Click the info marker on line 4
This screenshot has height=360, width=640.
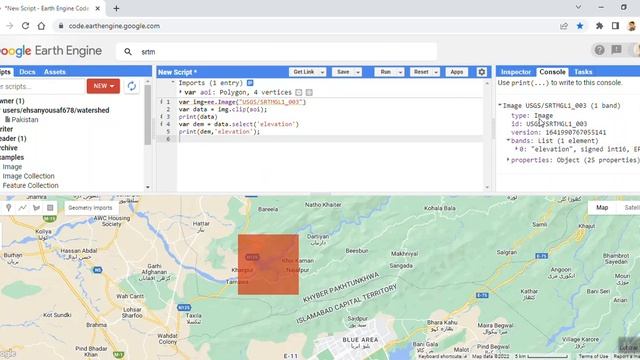coord(161,124)
